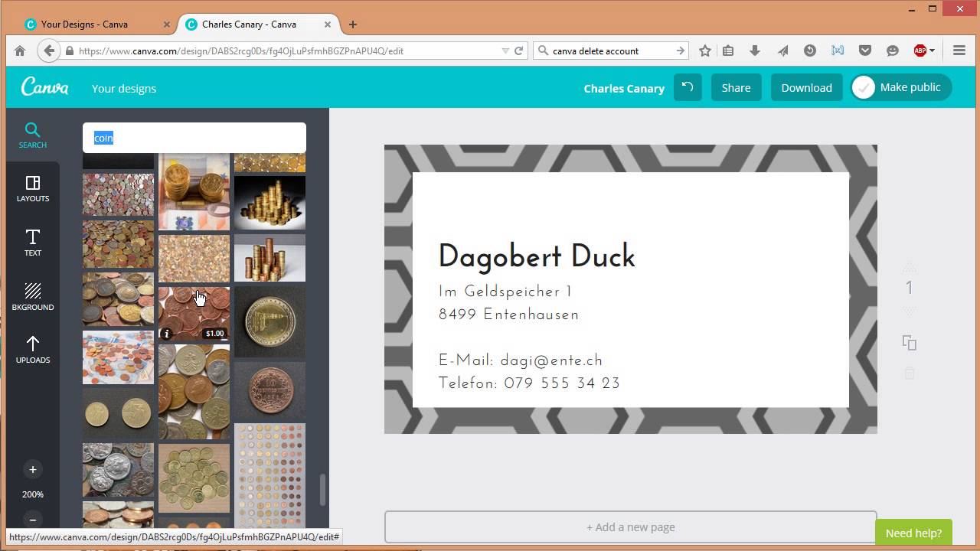Select the $1.00 copper coins image

click(194, 314)
